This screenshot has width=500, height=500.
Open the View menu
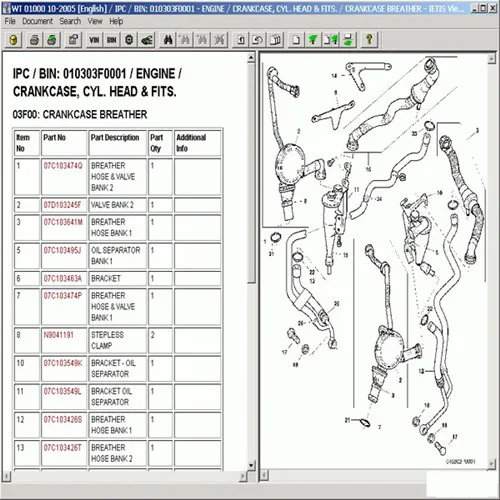(95, 21)
